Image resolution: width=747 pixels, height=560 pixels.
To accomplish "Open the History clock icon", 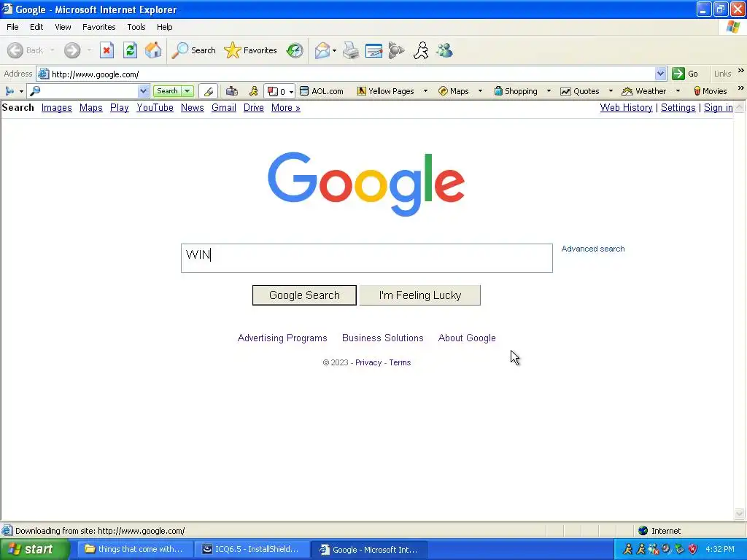I will (x=295, y=50).
